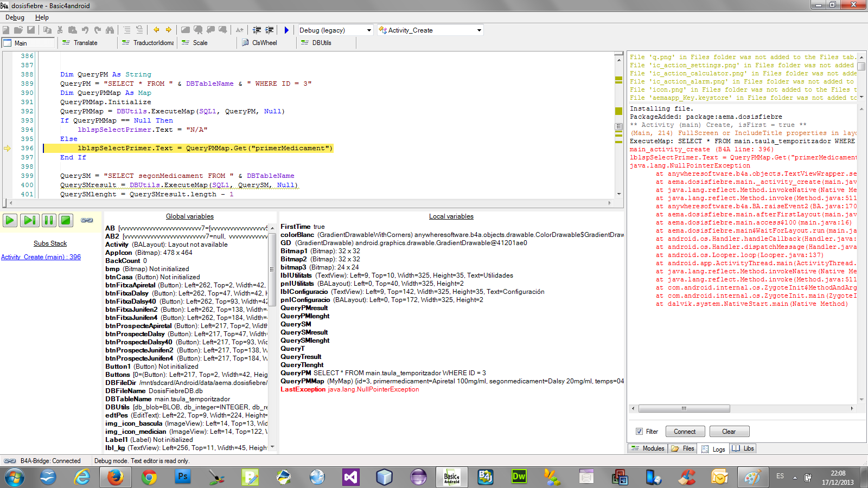This screenshot has height=488, width=868.
Task: Navigate backward with yellow left arrow
Action: (156, 30)
